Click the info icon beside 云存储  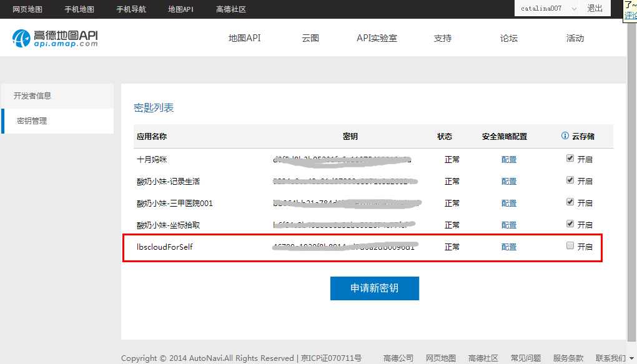pyautogui.click(x=565, y=135)
